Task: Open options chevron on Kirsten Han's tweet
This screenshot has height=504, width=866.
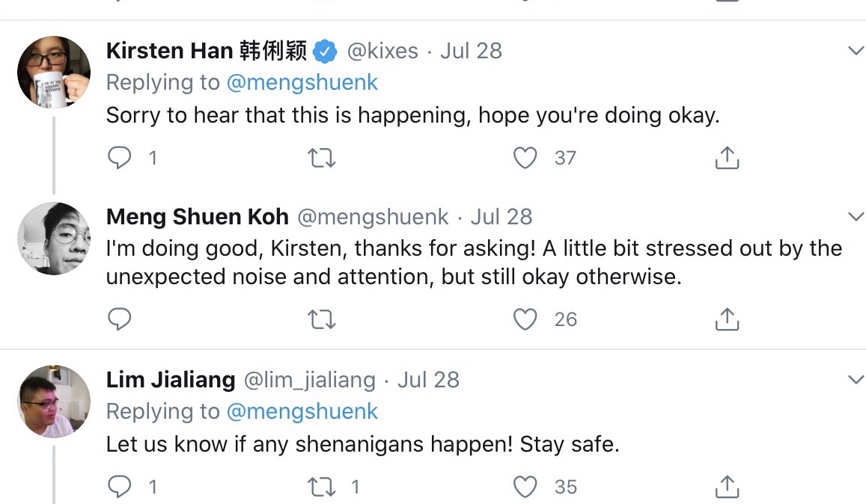Action: point(856,51)
